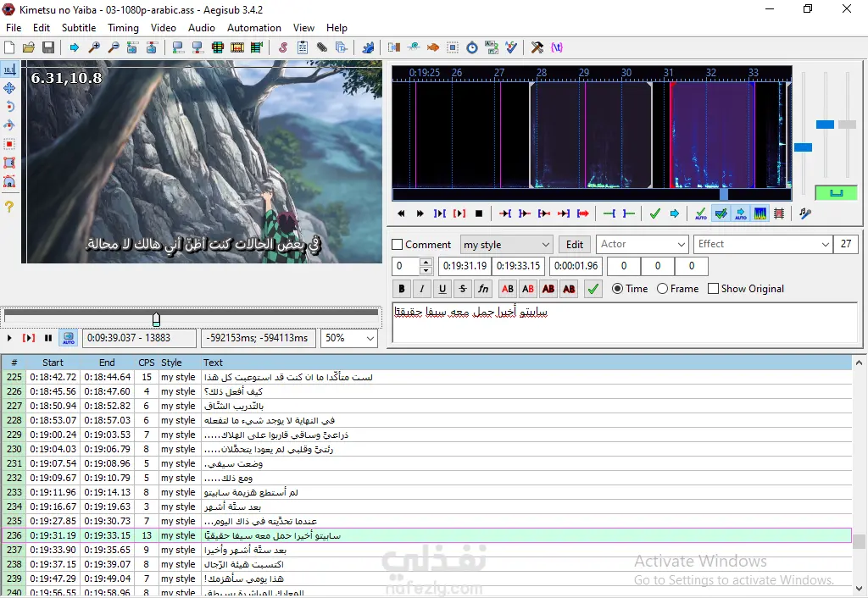Screen dimensions: 868x598
Task: Open the Automation manager gear icon
Action: tap(368, 47)
